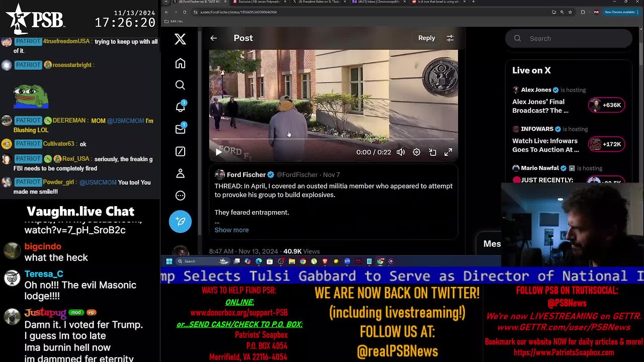The height and width of the screenshot is (362, 644).
Task: Click the Windows taskbar Search box
Action: coord(203,261)
